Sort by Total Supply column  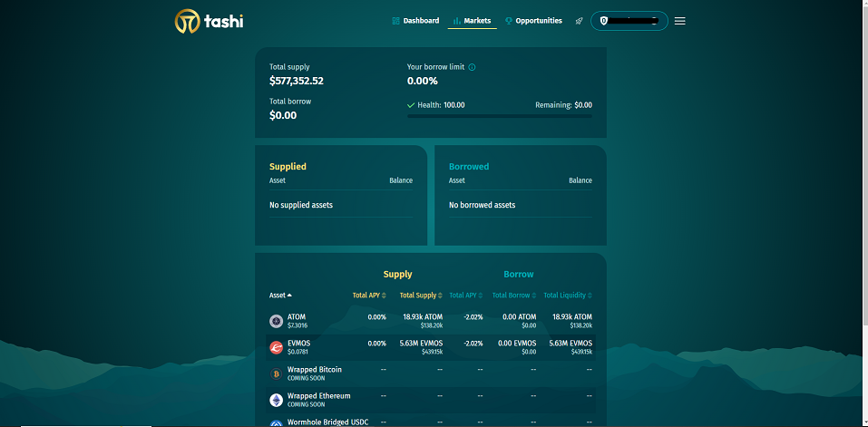(421, 296)
